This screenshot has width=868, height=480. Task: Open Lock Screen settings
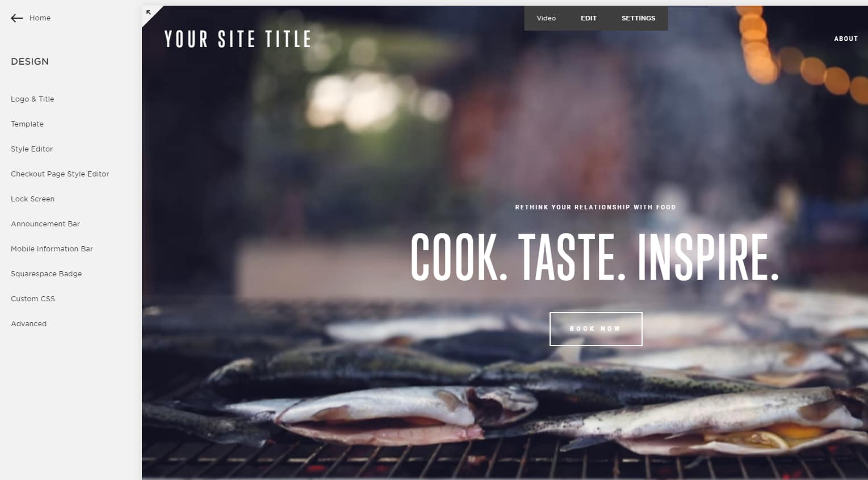coord(32,199)
